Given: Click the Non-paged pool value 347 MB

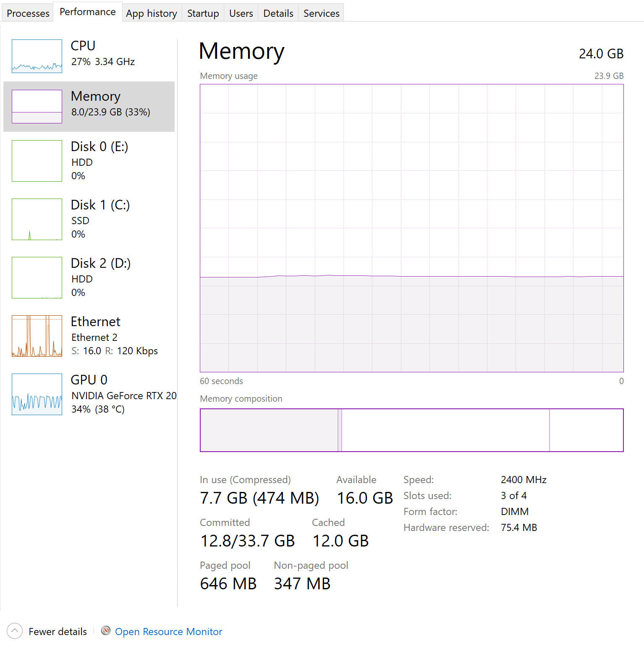Looking at the screenshot, I should [x=302, y=584].
